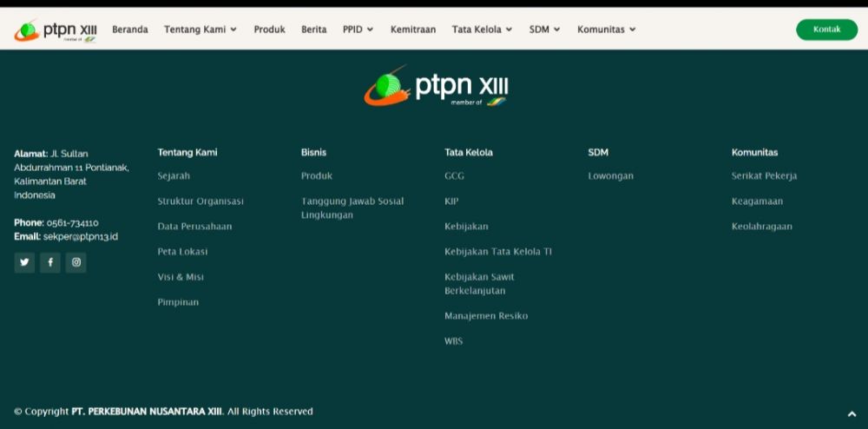Open the Pimpinan footer link

[x=178, y=301]
